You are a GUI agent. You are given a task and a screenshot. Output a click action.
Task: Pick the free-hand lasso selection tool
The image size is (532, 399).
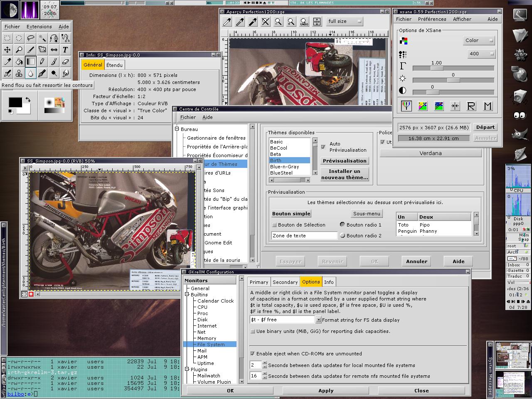(x=30, y=38)
